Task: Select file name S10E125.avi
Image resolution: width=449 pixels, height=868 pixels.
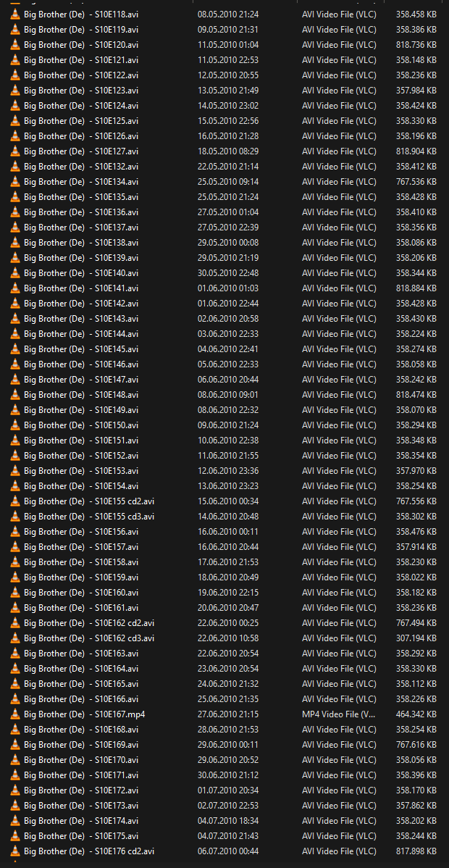Action: pos(81,121)
